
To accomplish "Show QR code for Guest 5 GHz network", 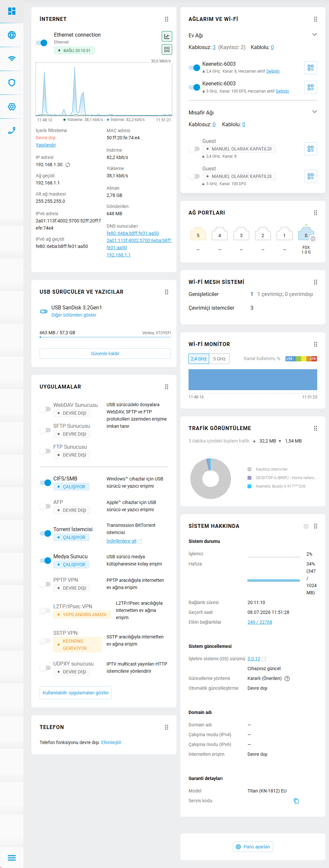I will (310, 176).
